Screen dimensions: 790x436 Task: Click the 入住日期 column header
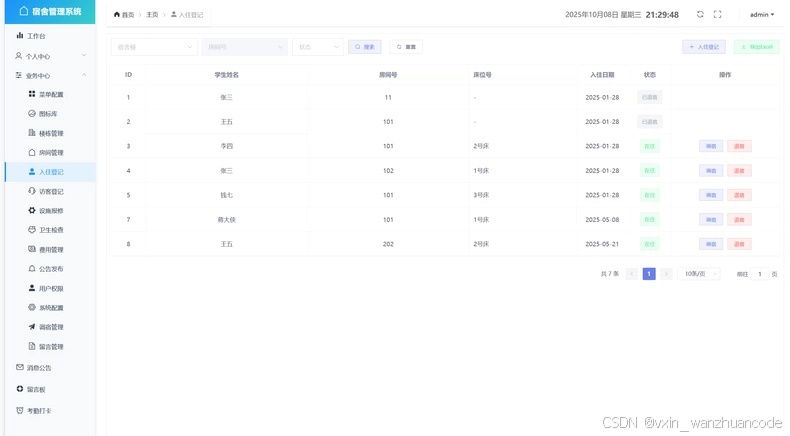(x=602, y=75)
